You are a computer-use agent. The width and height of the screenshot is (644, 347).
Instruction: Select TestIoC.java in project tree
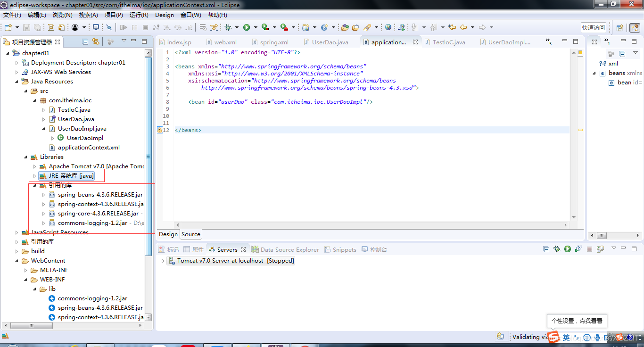click(74, 110)
